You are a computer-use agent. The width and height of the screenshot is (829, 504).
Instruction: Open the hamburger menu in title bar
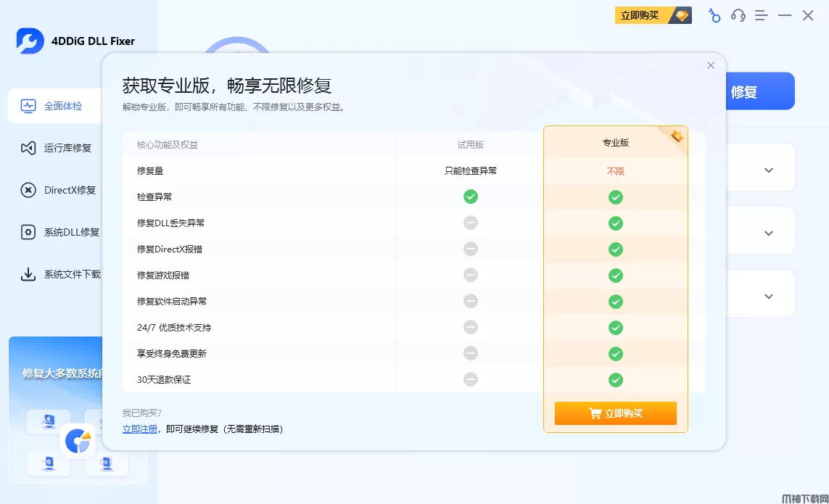[x=762, y=15]
